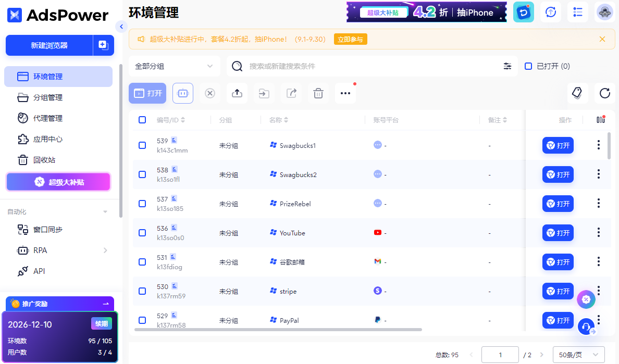The height and width of the screenshot is (364, 619).
Task: Click the search conditions input field
Action: pos(371,66)
